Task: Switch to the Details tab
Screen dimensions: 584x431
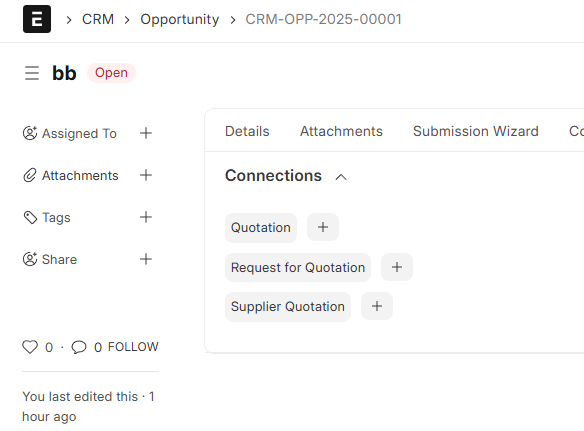Action: click(247, 131)
